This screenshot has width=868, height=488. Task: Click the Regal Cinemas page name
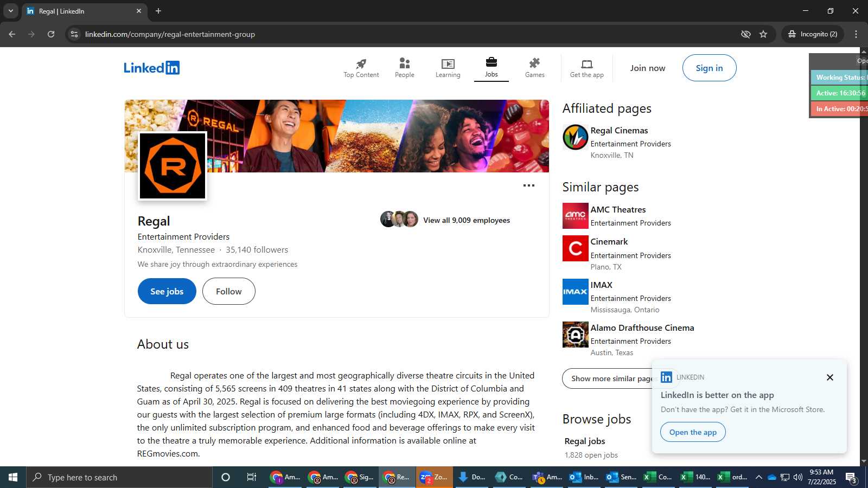[x=619, y=131]
